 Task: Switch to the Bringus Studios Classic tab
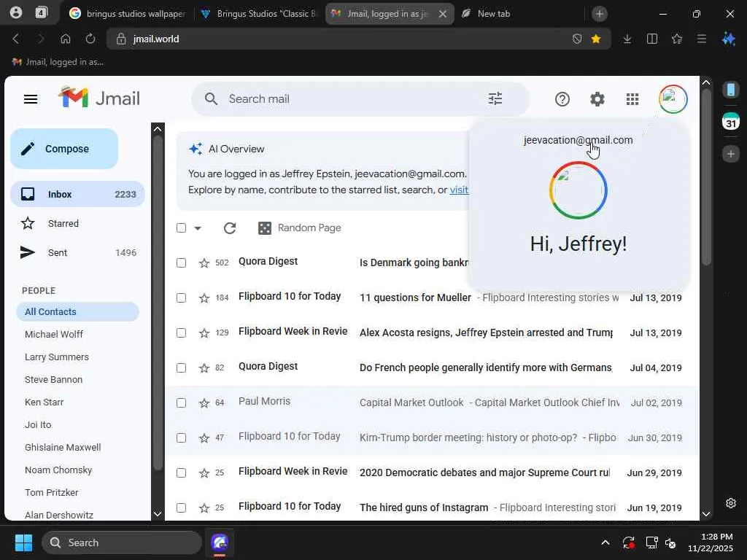(x=259, y=14)
